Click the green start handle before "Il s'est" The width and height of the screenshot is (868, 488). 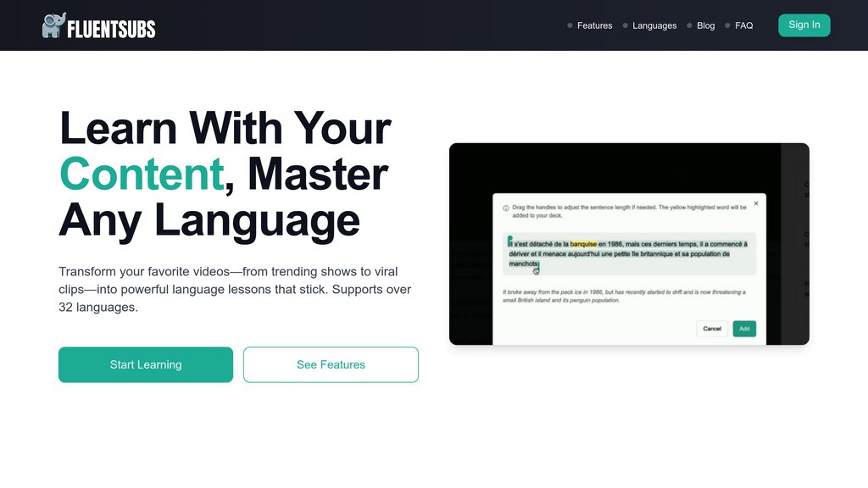(x=509, y=241)
